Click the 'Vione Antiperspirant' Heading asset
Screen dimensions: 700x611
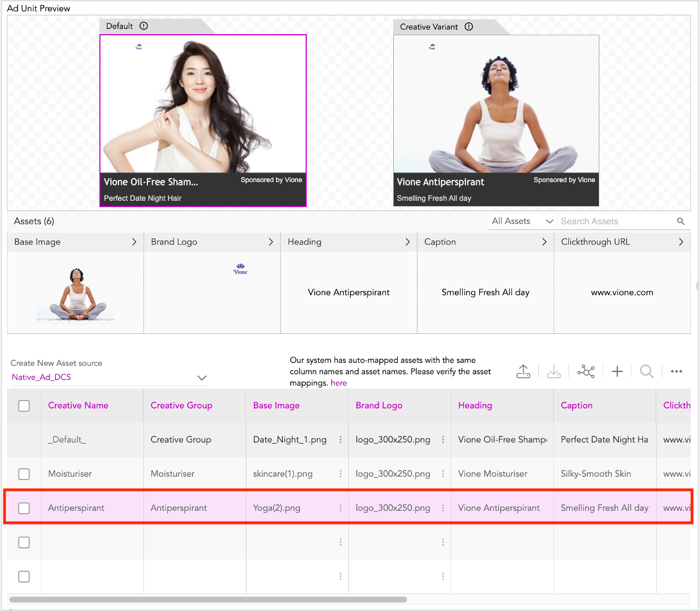[349, 292]
